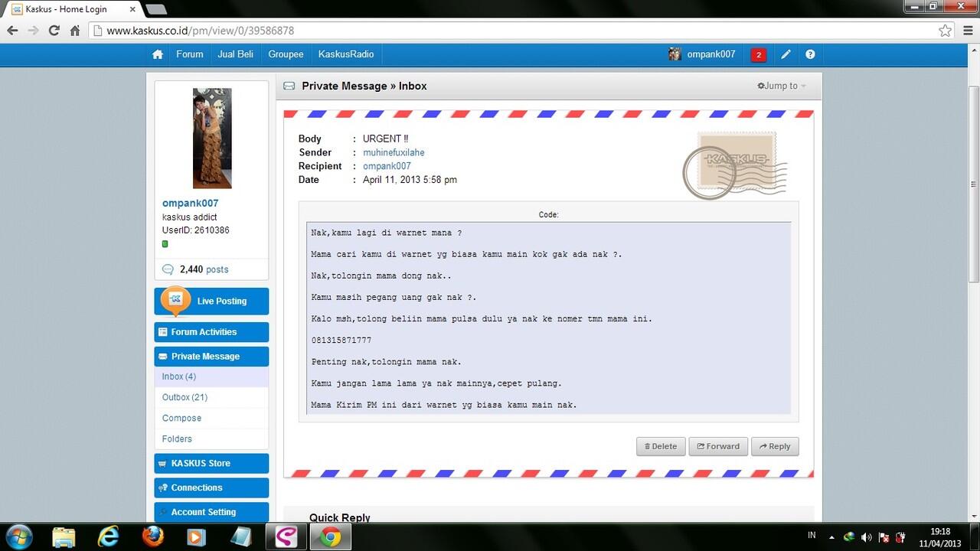The width and height of the screenshot is (980, 551).
Task: Open KASKUS Store sidebar section
Action: pos(211,463)
